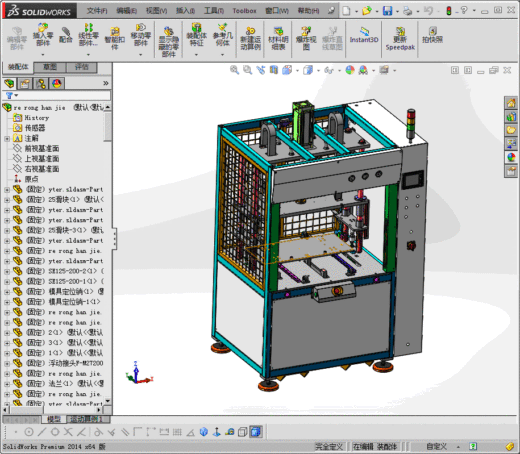Click Zoom to Fit magnifier icon
The width and height of the screenshot is (520, 454).
tap(234, 70)
